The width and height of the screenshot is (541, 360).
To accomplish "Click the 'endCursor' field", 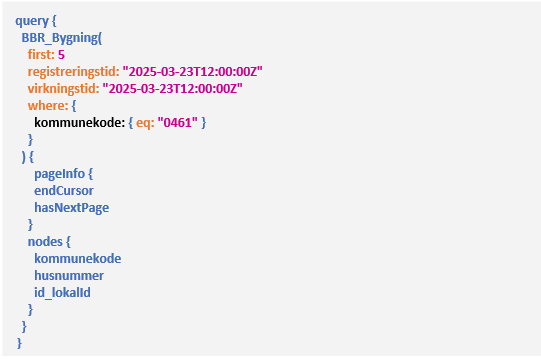I will [64, 191].
